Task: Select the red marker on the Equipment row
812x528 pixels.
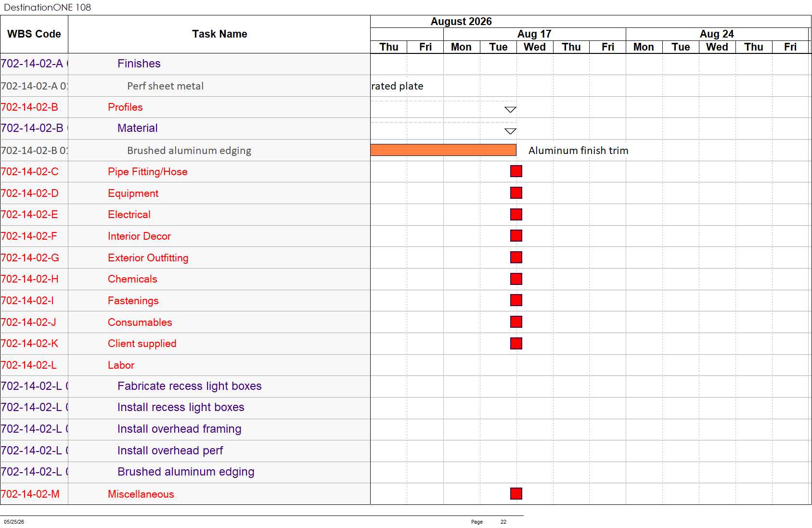Action: point(516,193)
